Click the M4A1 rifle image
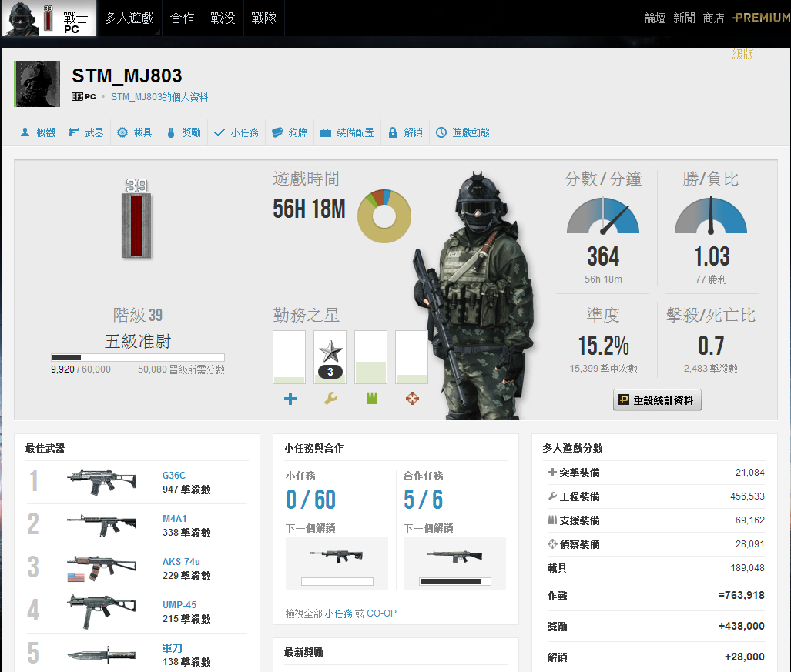 (x=102, y=525)
